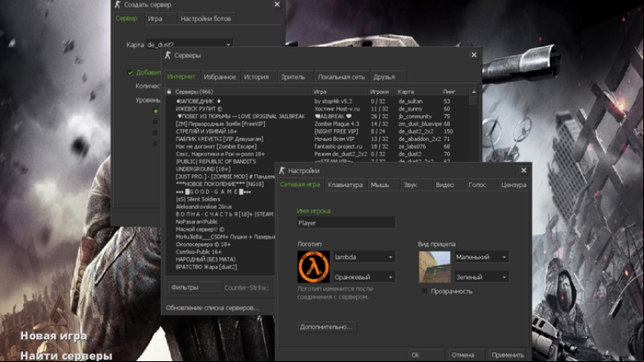Sort by the Серверы (966) column header
The width and height of the screenshot is (644, 362).
click(x=242, y=92)
